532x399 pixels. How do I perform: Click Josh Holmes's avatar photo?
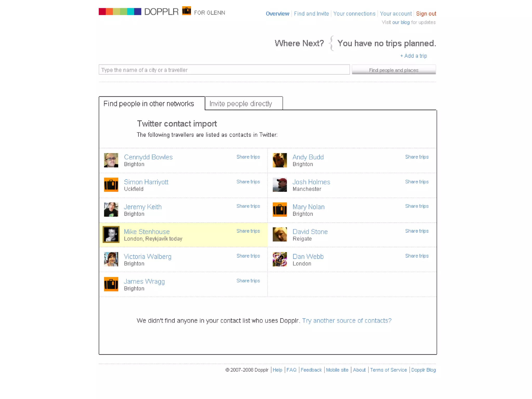point(280,185)
